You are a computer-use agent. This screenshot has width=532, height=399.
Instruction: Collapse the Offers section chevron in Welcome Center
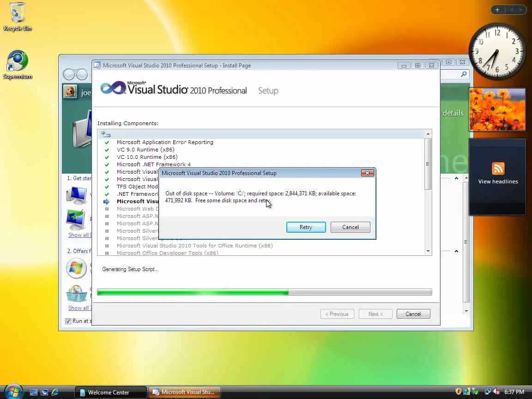tap(456, 251)
